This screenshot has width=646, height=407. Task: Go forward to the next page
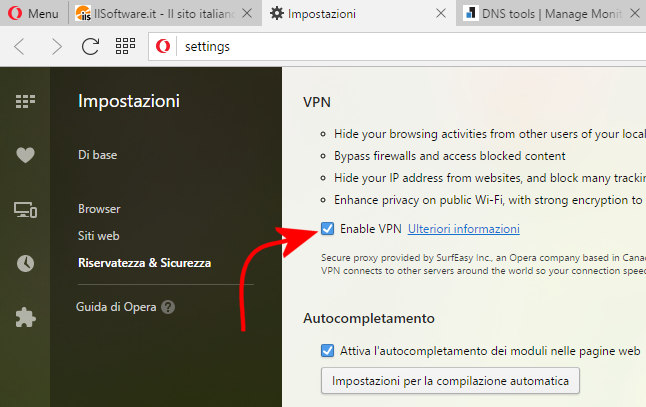click(x=56, y=47)
